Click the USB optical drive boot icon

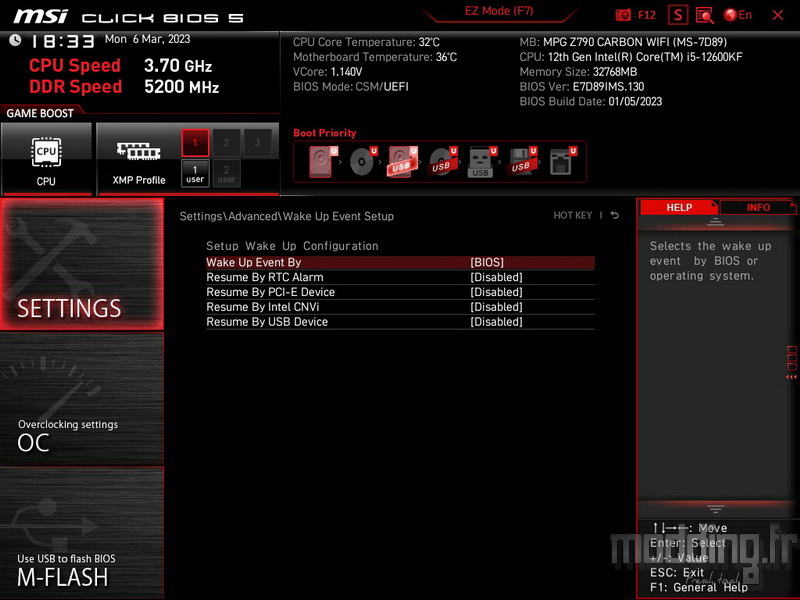[443, 161]
